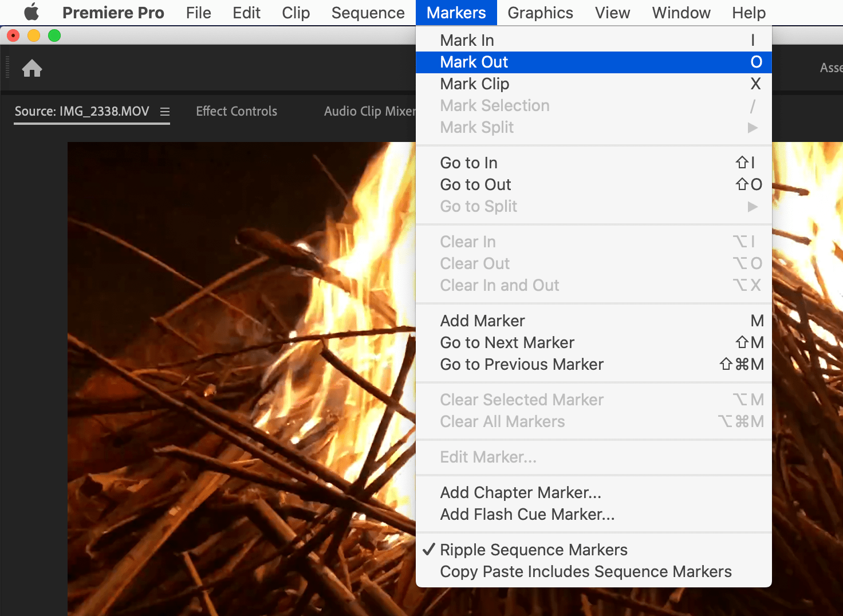Open the Premiere Pro application menu
Image resolution: width=843 pixels, height=616 pixels.
coord(113,13)
